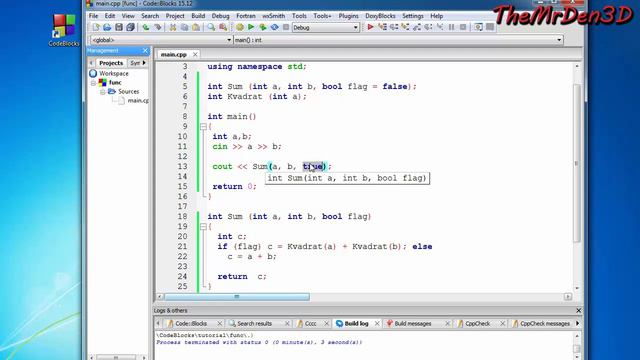Close the main.cpp editor tab
The width and height of the screenshot is (640, 360).
pos(195,54)
